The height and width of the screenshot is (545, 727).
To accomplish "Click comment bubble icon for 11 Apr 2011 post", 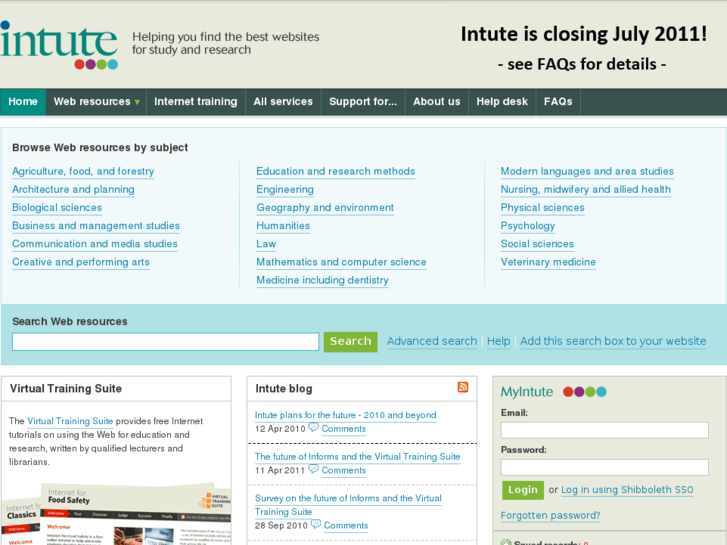I will pos(314,469).
